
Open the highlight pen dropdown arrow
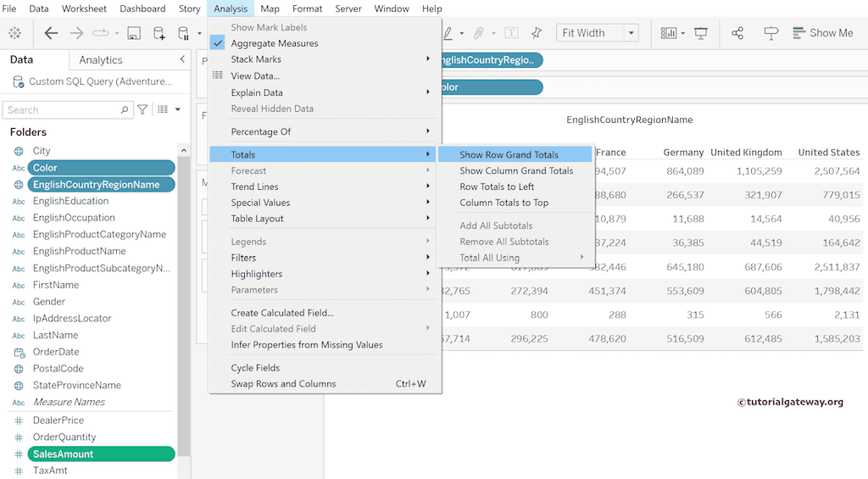click(462, 34)
